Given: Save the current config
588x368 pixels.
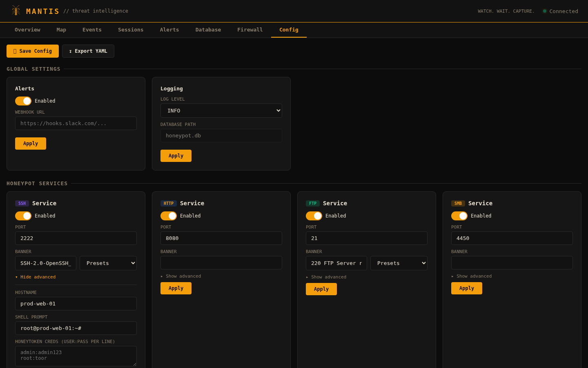Looking at the screenshot, I should 33,51.
